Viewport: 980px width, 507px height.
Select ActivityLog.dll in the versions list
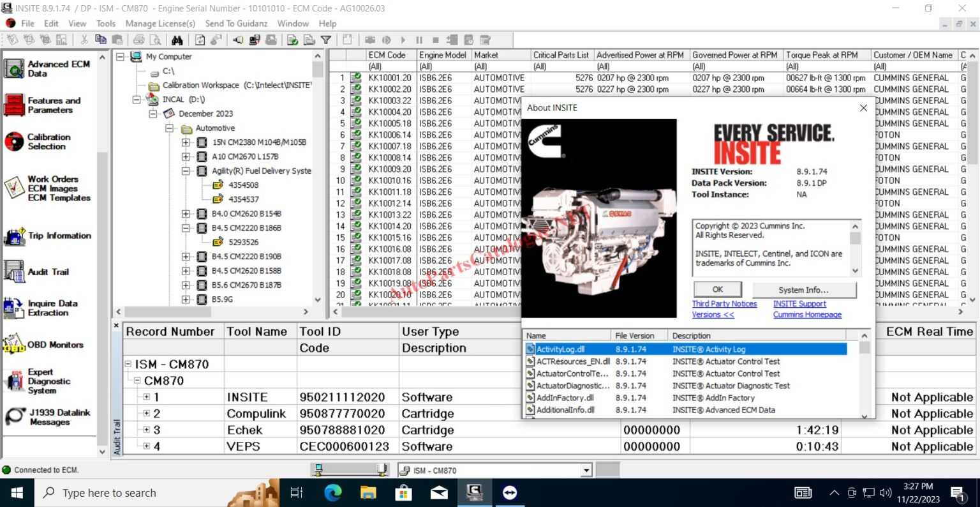(686, 349)
